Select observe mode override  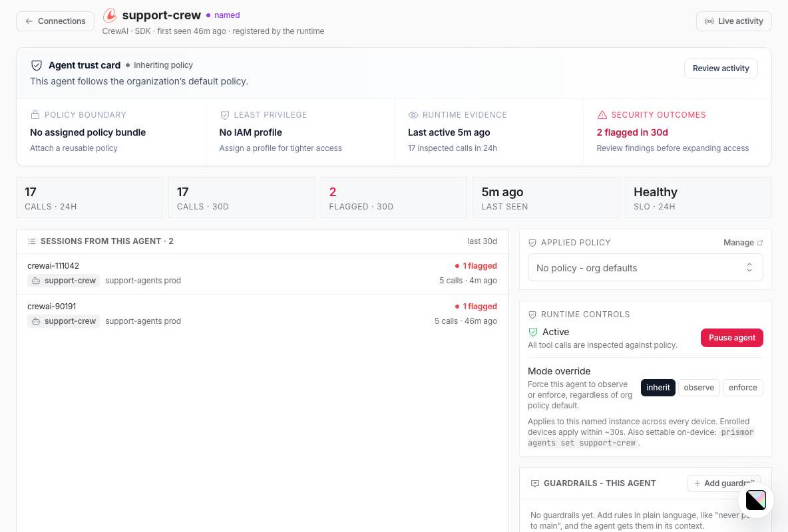699,388
